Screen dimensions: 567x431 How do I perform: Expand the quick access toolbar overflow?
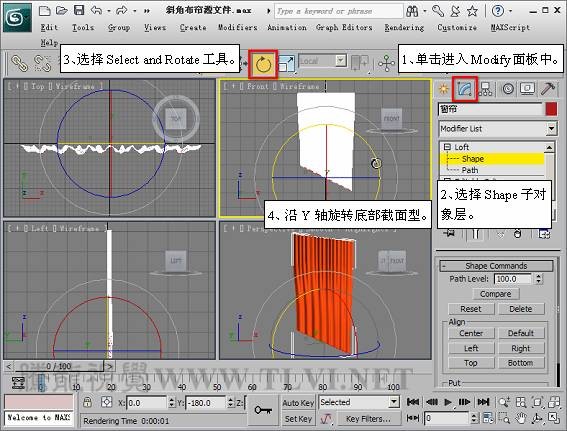point(146,11)
